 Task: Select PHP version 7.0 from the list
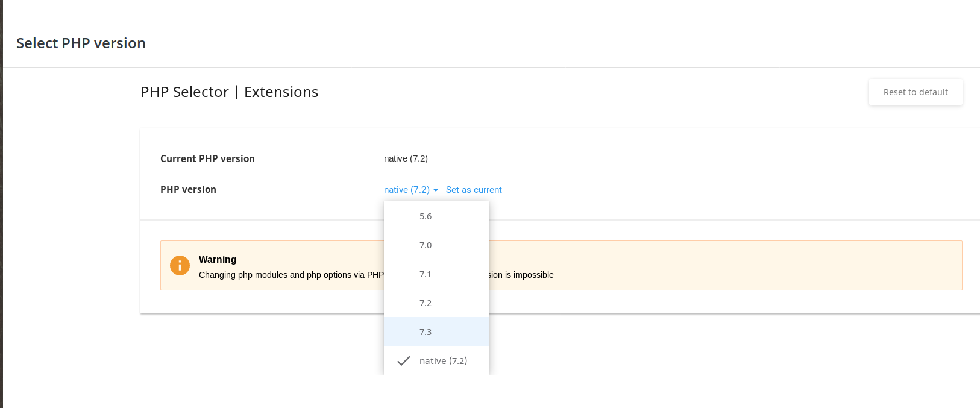point(426,245)
